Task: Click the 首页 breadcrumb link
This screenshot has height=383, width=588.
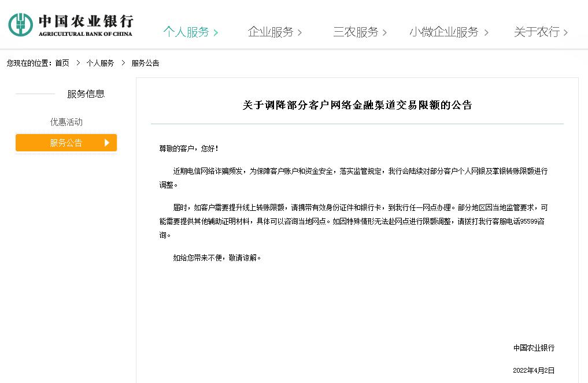Action: tap(62, 63)
